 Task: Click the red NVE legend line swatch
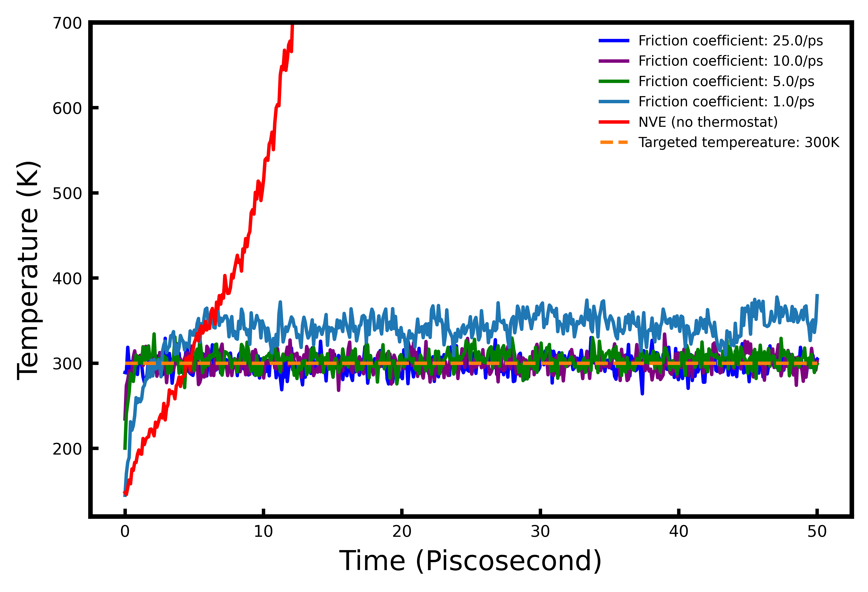coord(614,122)
